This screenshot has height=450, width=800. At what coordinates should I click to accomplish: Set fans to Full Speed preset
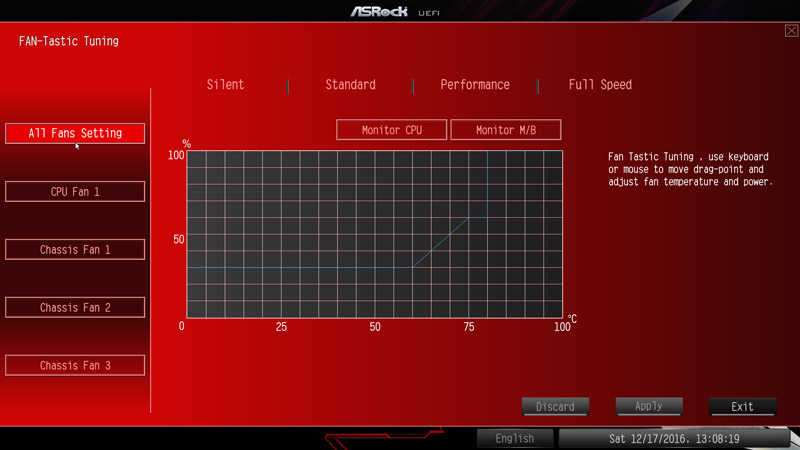click(600, 85)
